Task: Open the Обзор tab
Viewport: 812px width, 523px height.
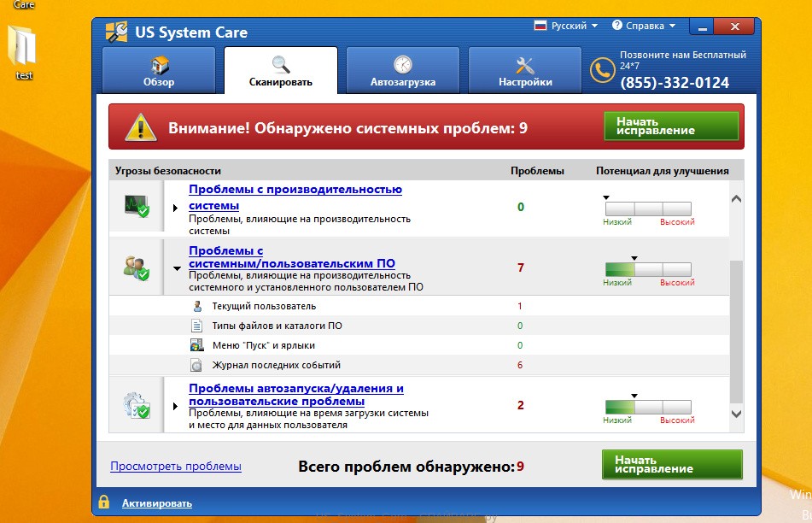Action: tap(159, 70)
